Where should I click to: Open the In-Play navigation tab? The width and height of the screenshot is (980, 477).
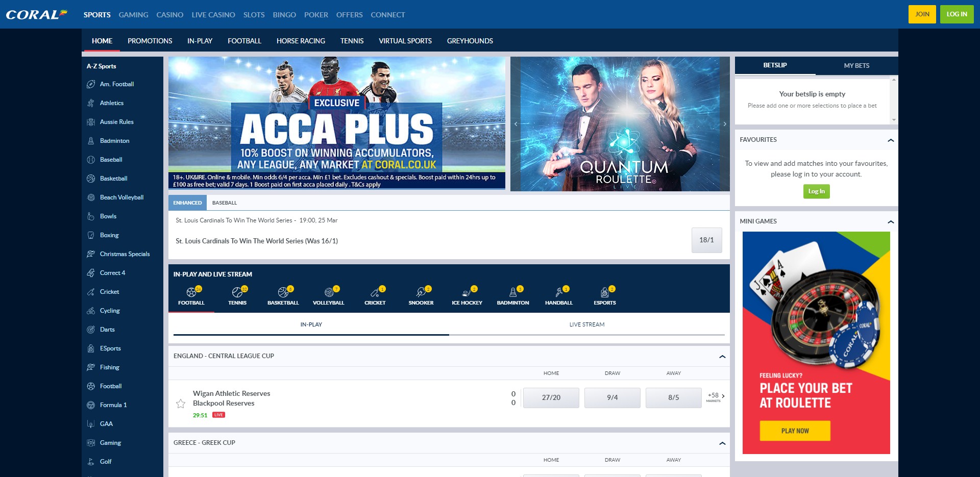click(200, 41)
